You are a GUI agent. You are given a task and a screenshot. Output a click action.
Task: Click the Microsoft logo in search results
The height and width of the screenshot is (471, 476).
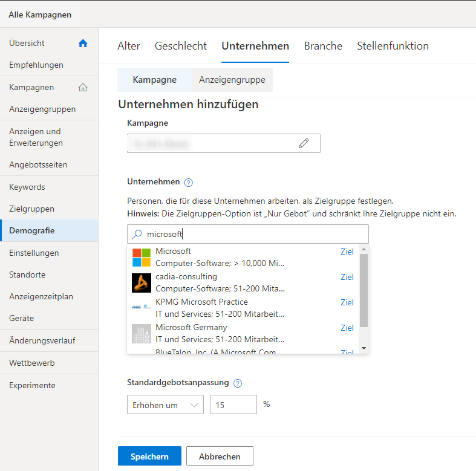point(142,258)
